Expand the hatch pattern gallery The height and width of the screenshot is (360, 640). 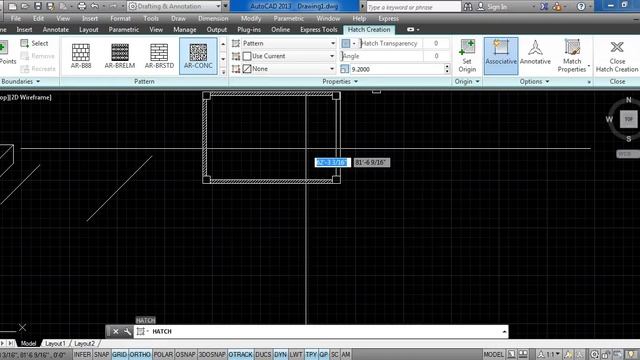pyautogui.click(x=223, y=72)
